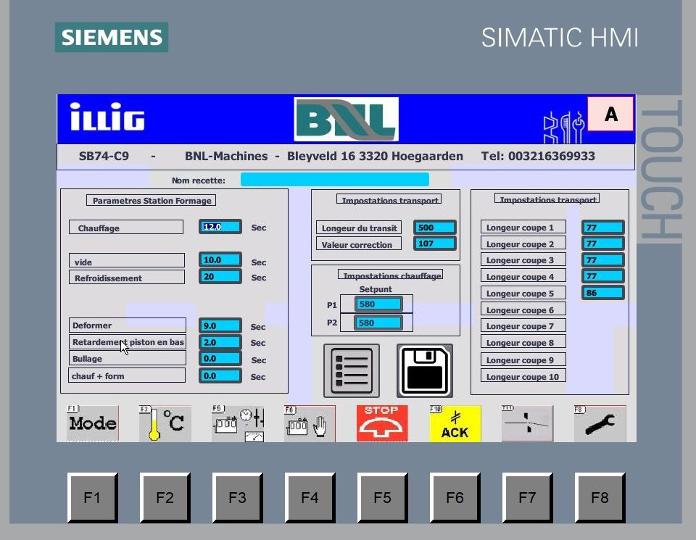Open the recipe list icon
Viewport: 696px width, 540px height.
pos(351,371)
